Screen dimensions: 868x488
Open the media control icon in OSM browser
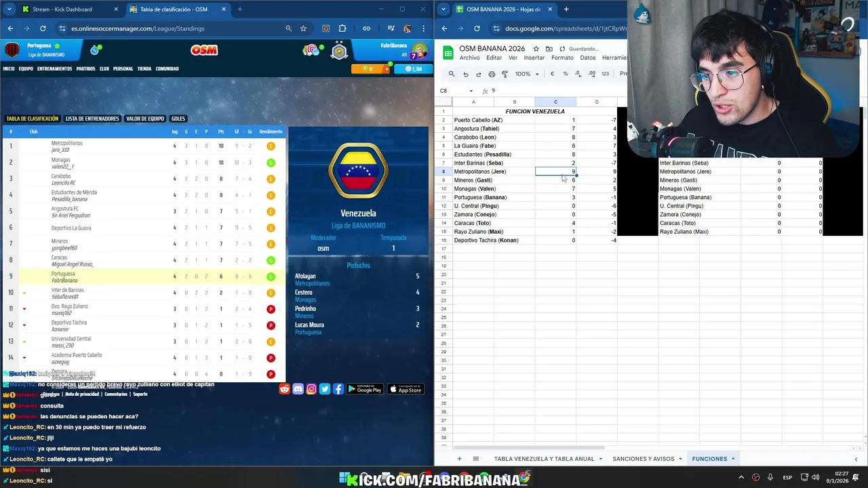[x=391, y=28]
